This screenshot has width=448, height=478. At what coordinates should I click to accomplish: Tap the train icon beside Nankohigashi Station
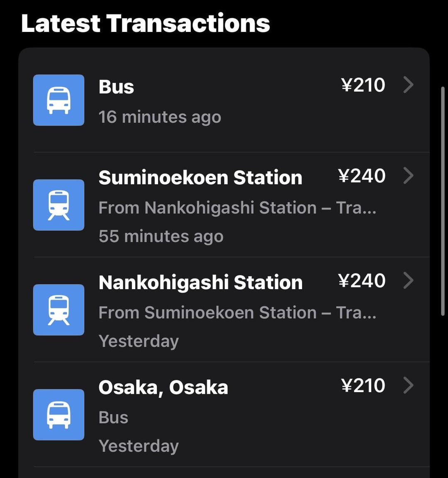(58, 310)
